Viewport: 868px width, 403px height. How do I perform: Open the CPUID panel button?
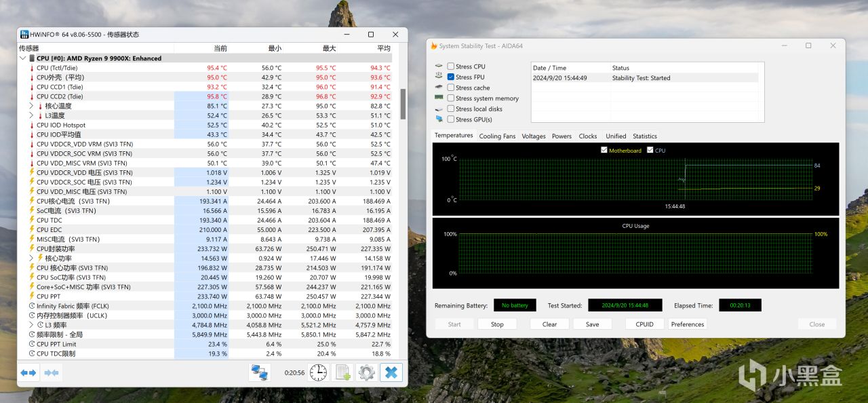644,324
